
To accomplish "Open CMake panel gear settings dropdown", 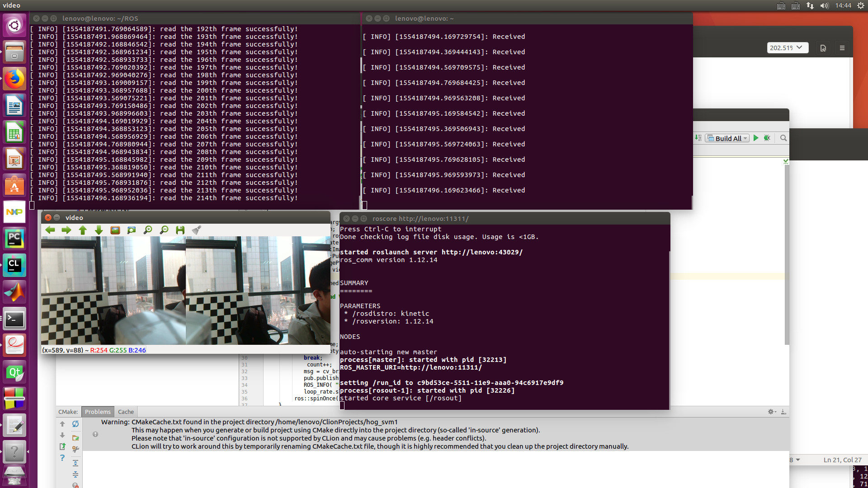I will (772, 412).
